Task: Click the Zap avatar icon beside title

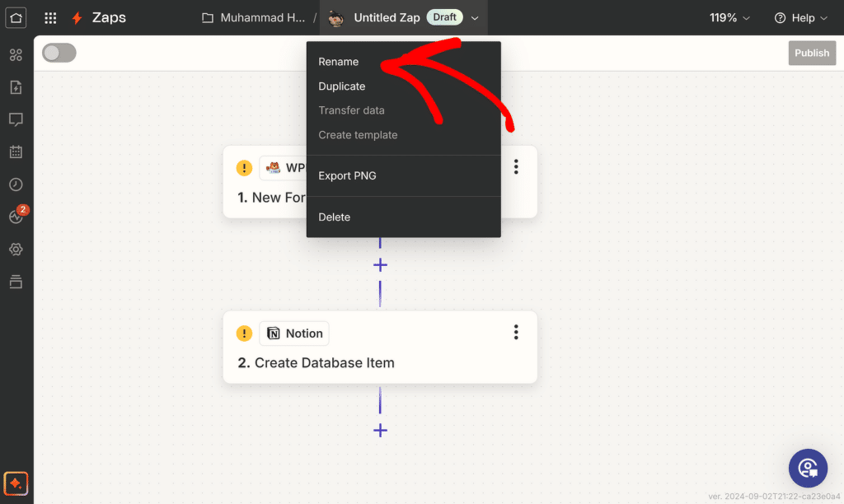Action: click(336, 18)
